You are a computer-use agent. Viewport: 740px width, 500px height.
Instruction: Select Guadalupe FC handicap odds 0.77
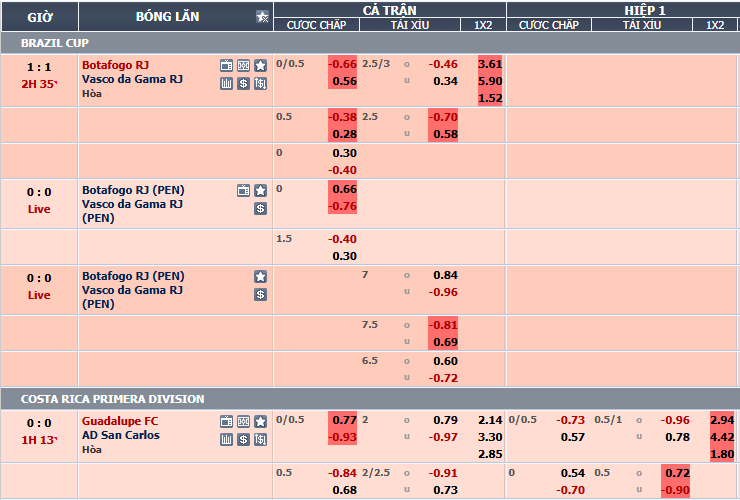pos(343,420)
